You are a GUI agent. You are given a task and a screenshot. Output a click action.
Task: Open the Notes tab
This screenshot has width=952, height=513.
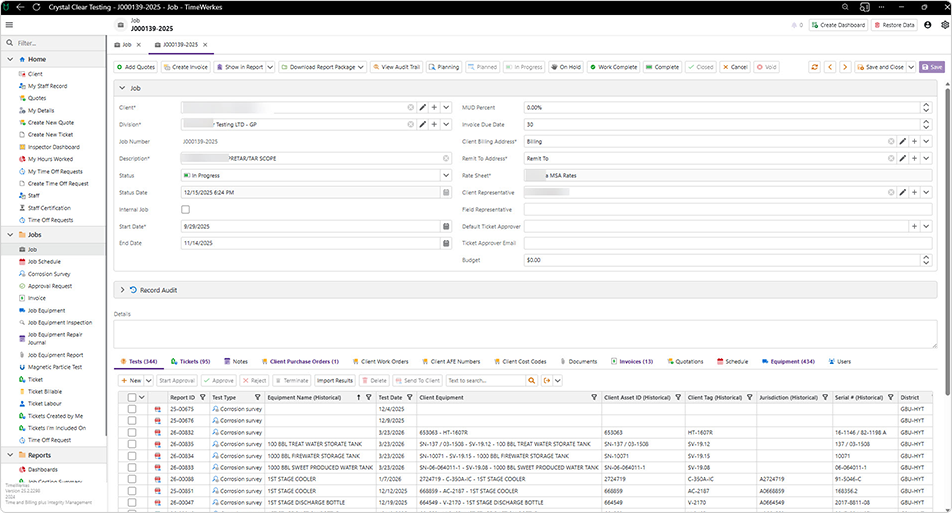click(236, 362)
